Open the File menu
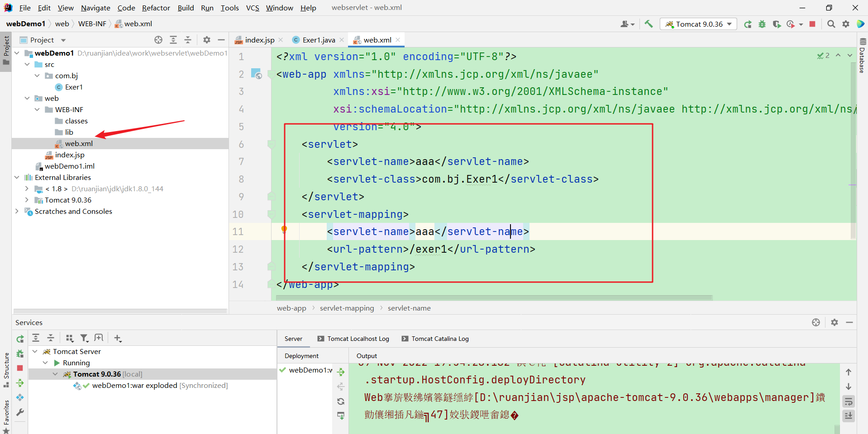Screen dimensions: 868x434 pos(25,8)
